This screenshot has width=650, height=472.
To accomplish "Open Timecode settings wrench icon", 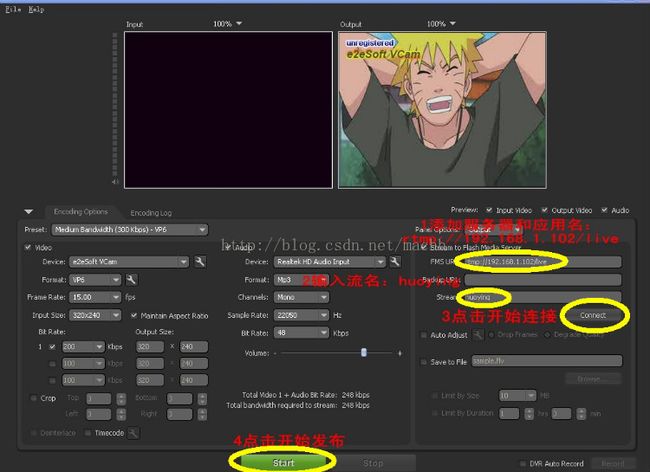I will pyautogui.click(x=133, y=433).
